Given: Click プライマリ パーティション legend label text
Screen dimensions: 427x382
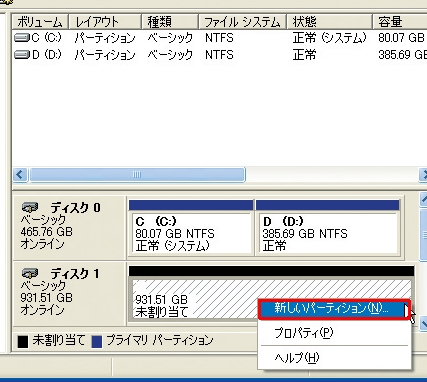Looking at the screenshot, I should 159,340.
